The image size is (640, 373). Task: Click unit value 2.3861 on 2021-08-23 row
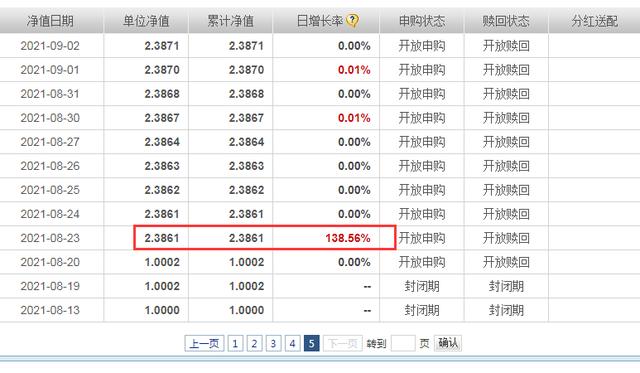[162, 238]
